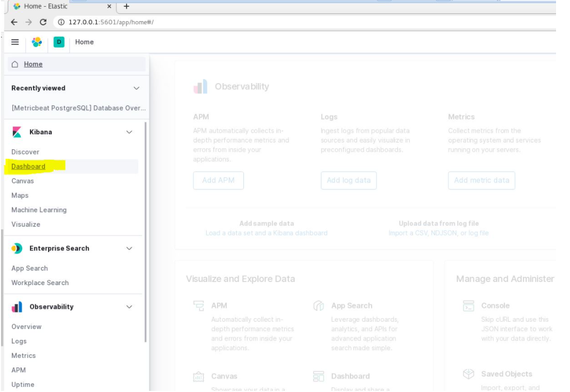The width and height of the screenshot is (570, 392).
Task: Click the Enterprise Search logo icon
Action: pyautogui.click(x=17, y=248)
